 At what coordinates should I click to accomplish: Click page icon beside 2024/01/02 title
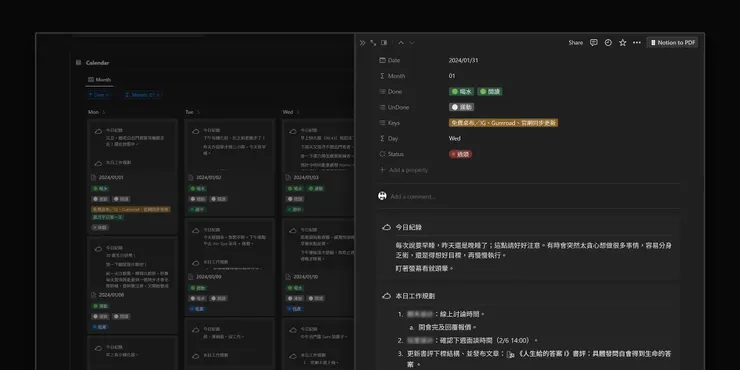(191, 177)
